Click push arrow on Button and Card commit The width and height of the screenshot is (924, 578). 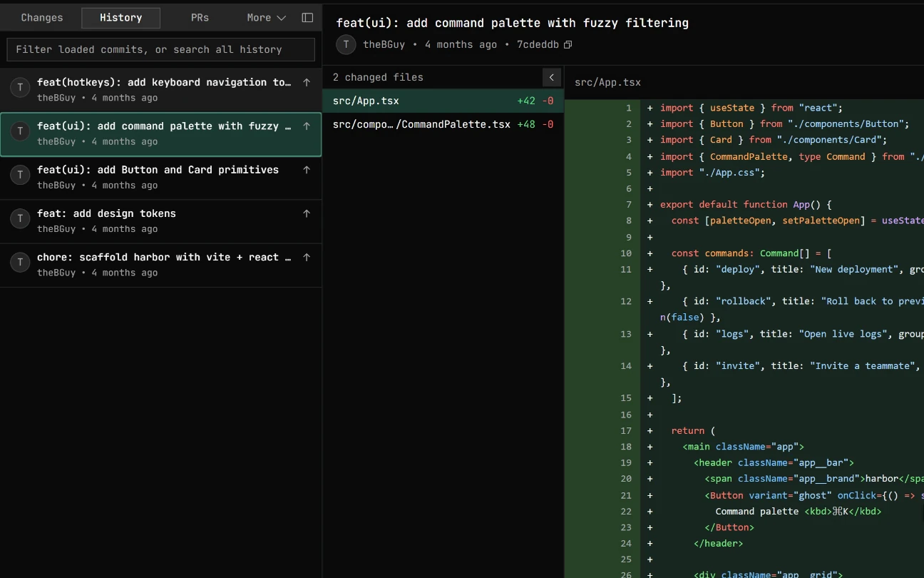coord(307,170)
